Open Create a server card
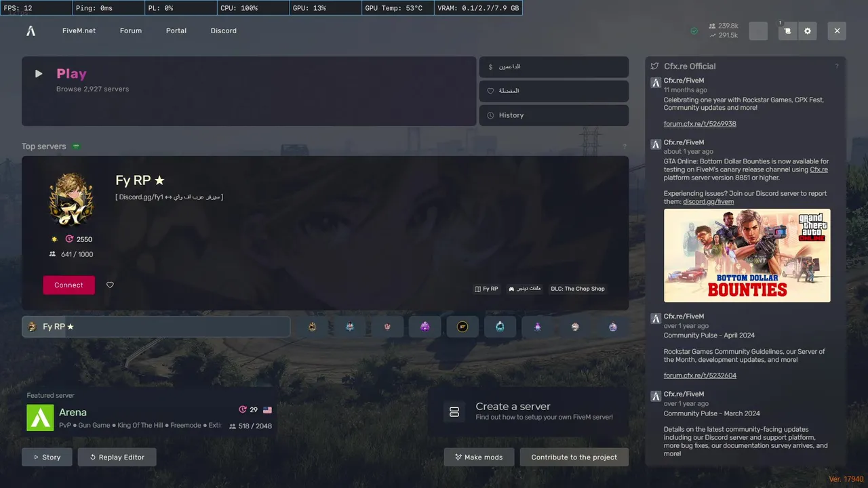This screenshot has width=868, height=488. [x=528, y=411]
